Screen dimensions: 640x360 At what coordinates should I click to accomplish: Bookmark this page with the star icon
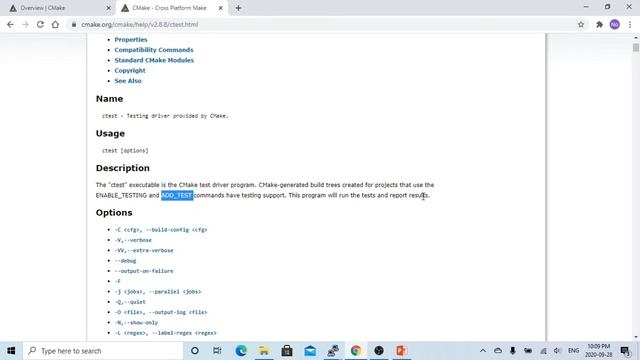coord(581,24)
